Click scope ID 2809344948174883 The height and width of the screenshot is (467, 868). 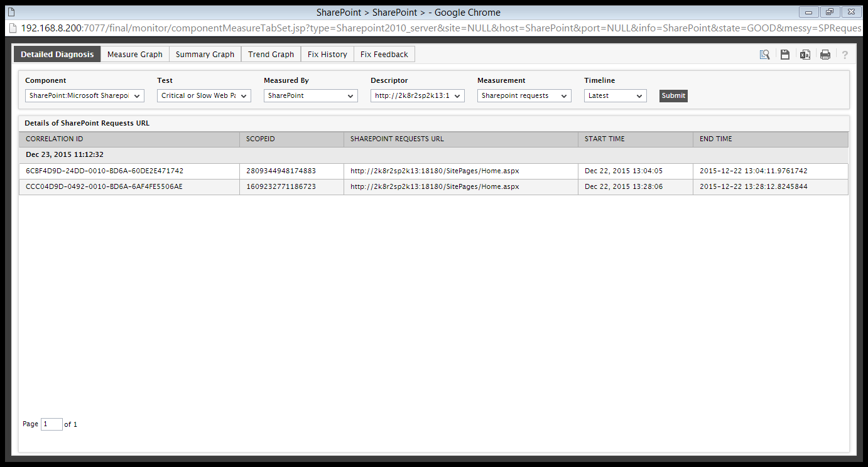(281, 171)
